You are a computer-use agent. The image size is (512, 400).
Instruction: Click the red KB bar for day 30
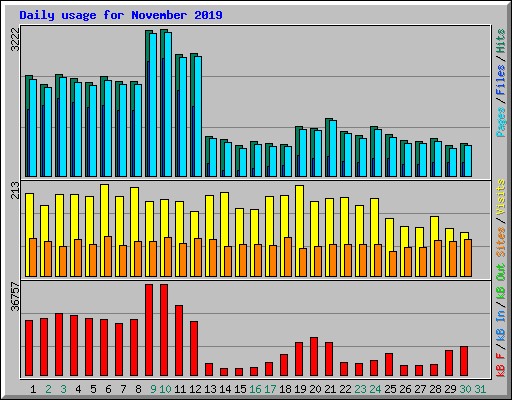click(464, 361)
